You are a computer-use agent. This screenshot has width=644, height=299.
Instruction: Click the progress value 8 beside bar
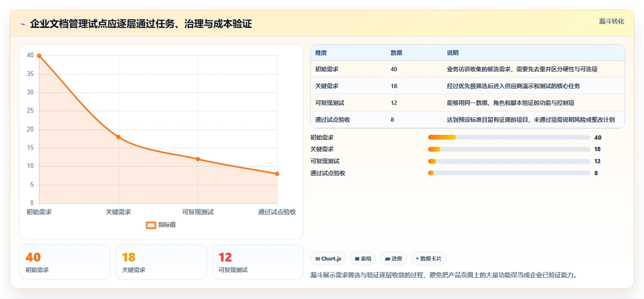pyautogui.click(x=596, y=173)
